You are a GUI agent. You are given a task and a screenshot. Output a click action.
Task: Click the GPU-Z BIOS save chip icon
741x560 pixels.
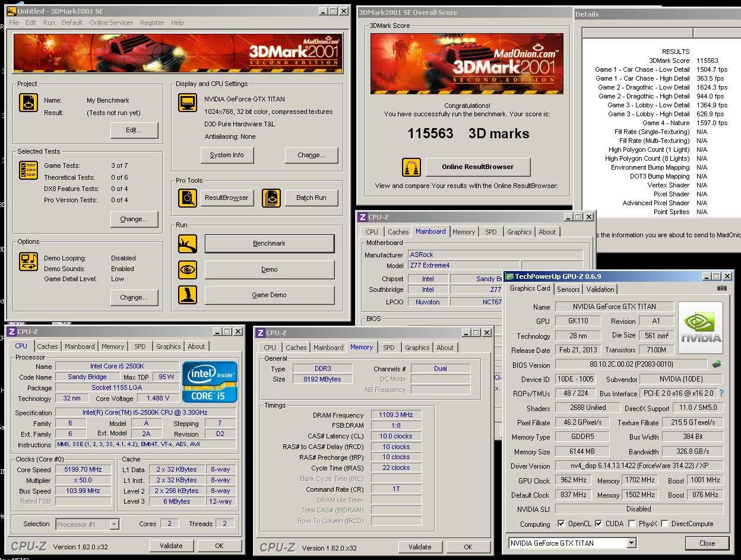click(717, 364)
